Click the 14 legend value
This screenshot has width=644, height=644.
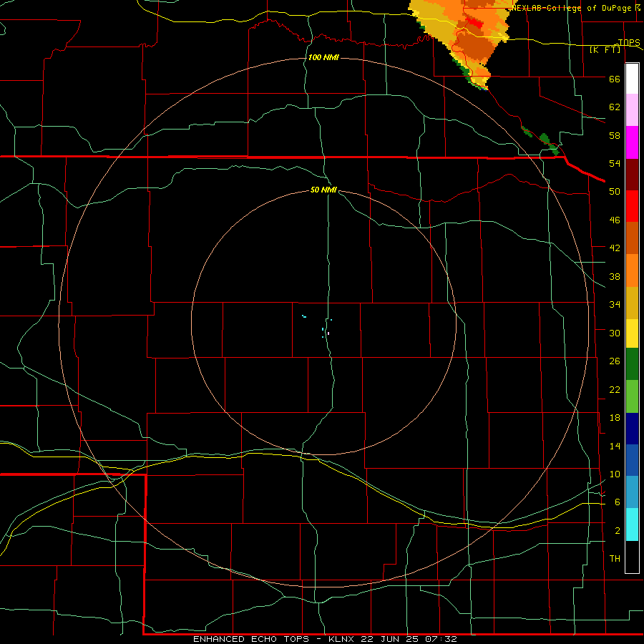(x=615, y=446)
